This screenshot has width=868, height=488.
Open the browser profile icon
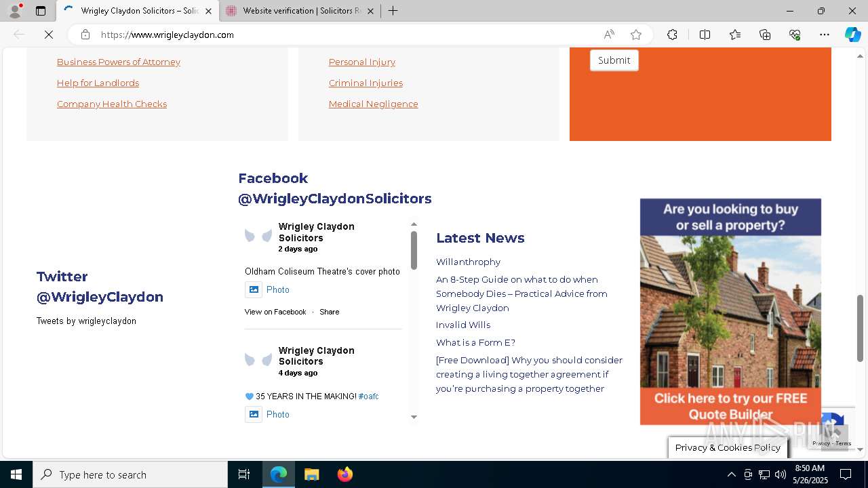(x=15, y=11)
